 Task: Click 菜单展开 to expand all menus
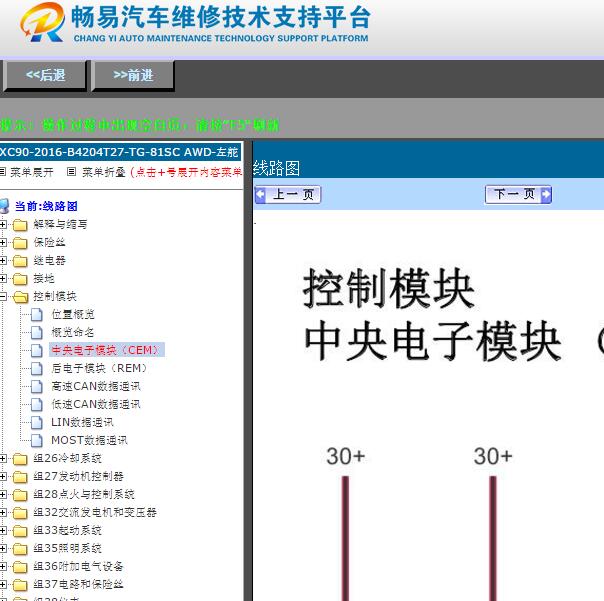32,172
